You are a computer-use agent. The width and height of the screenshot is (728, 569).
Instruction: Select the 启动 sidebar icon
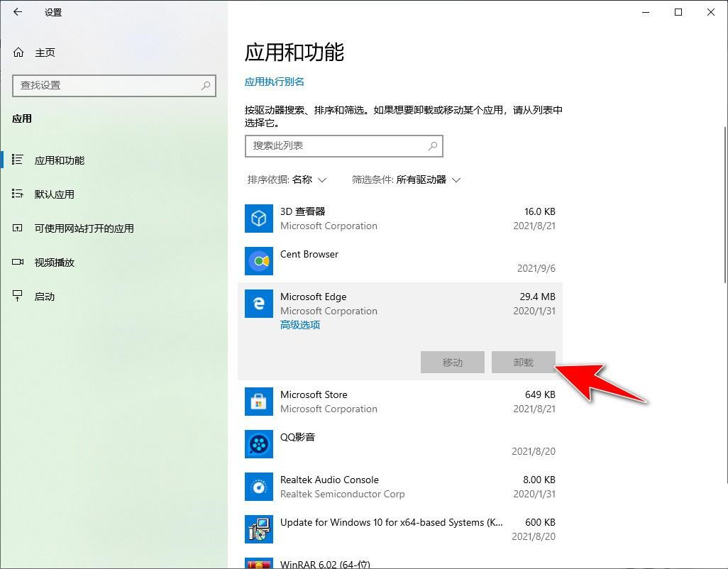pos(17,296)
